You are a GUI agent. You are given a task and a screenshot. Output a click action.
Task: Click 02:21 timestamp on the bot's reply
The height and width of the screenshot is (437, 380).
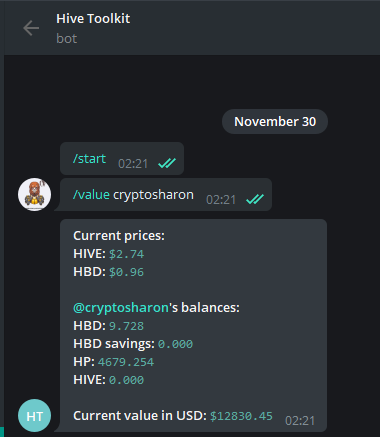300,421
